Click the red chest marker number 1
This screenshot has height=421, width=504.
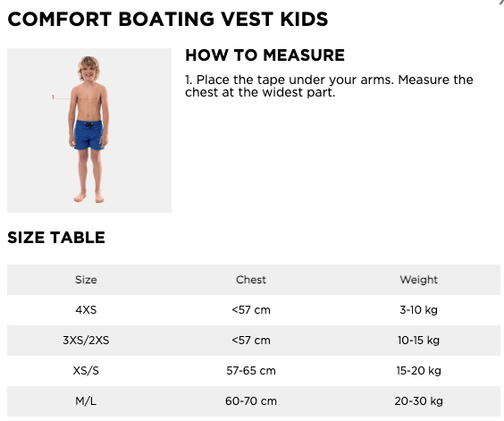point(53,97)
